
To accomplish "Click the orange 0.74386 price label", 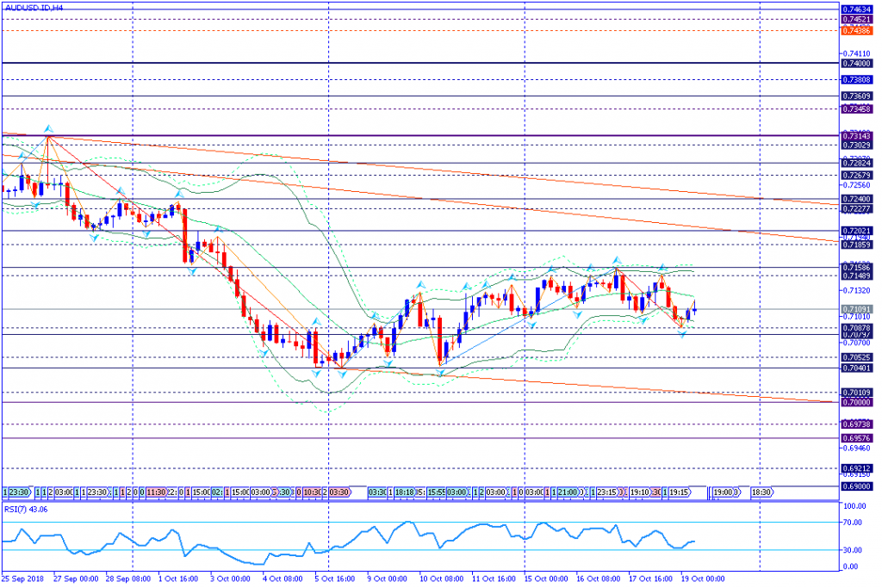I will point(856,31).
